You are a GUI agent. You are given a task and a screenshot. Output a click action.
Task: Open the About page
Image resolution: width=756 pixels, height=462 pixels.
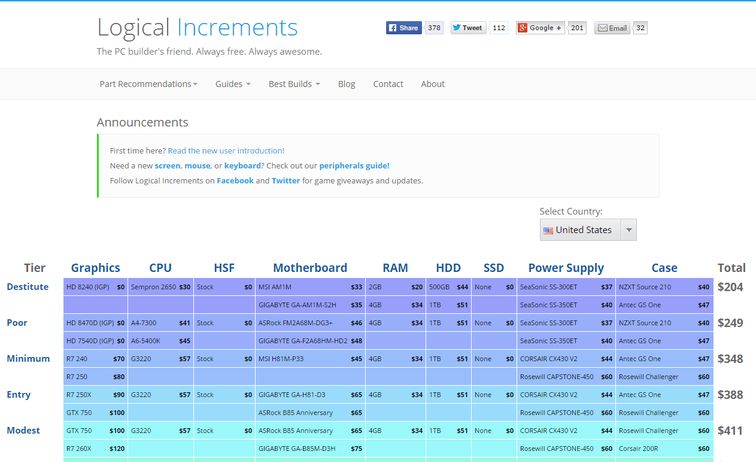(432, 84)
